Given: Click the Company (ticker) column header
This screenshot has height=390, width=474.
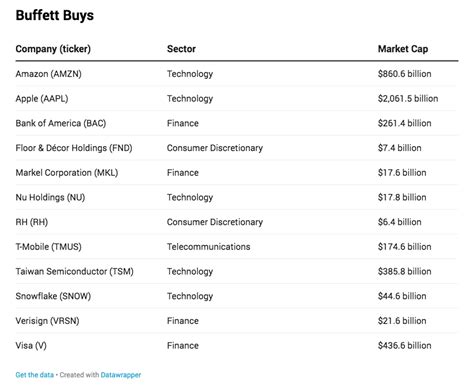Looking at the screenshot, I should click(53, 49).
